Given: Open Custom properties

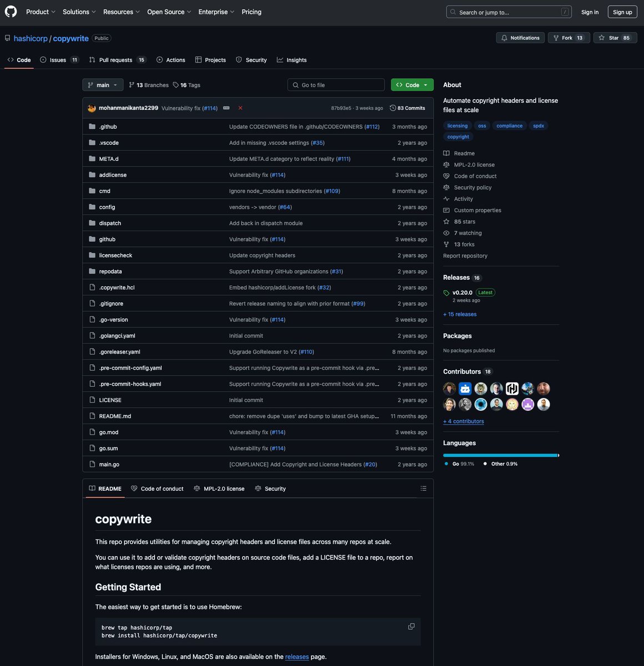Looking at the screenshot, I should [x=472, y=210].
